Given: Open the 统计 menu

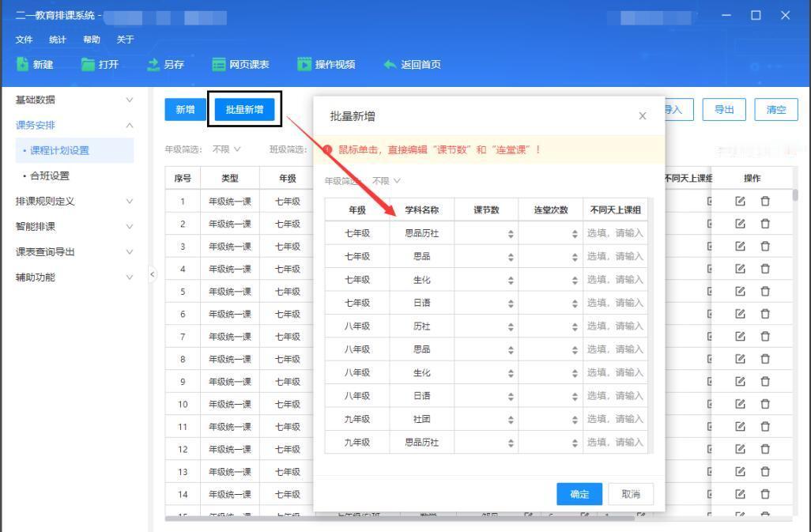Looking at the screenshot, I should click(x=58, y=40).
